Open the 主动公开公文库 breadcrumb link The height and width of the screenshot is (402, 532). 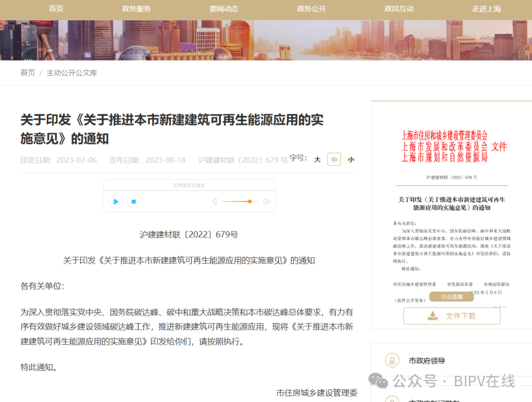pos(72,73)
